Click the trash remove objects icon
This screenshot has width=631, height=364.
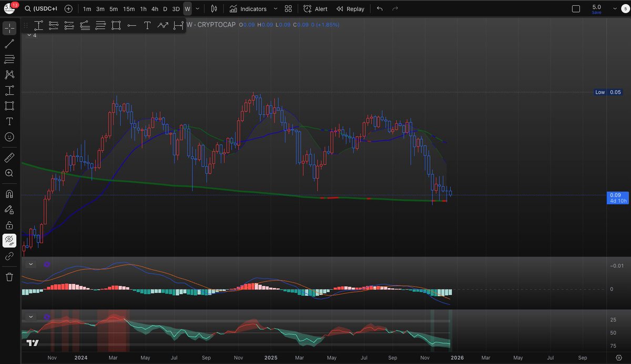point(9,277)
